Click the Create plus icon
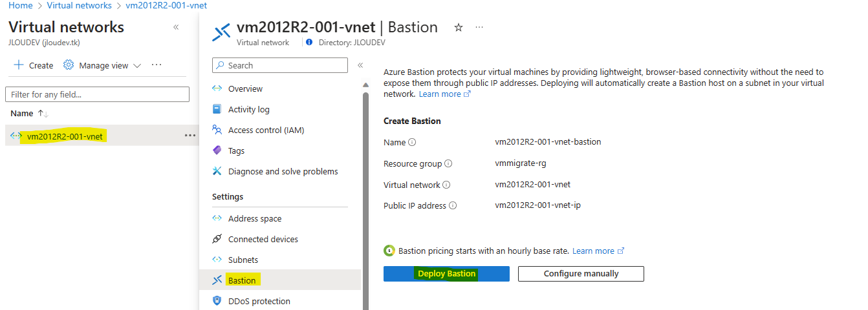The width and height of the screenshot is (868, 310). [19, 65]
